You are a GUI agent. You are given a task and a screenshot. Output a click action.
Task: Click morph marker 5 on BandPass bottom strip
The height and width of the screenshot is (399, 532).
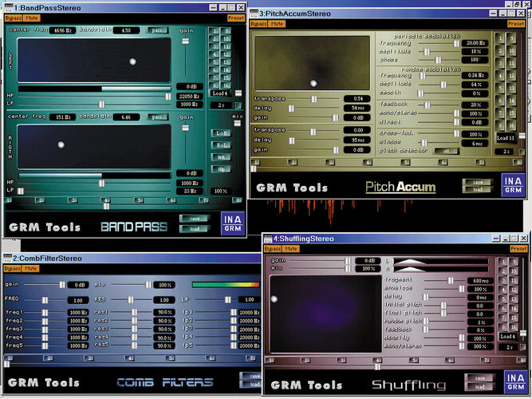[140, 200]
